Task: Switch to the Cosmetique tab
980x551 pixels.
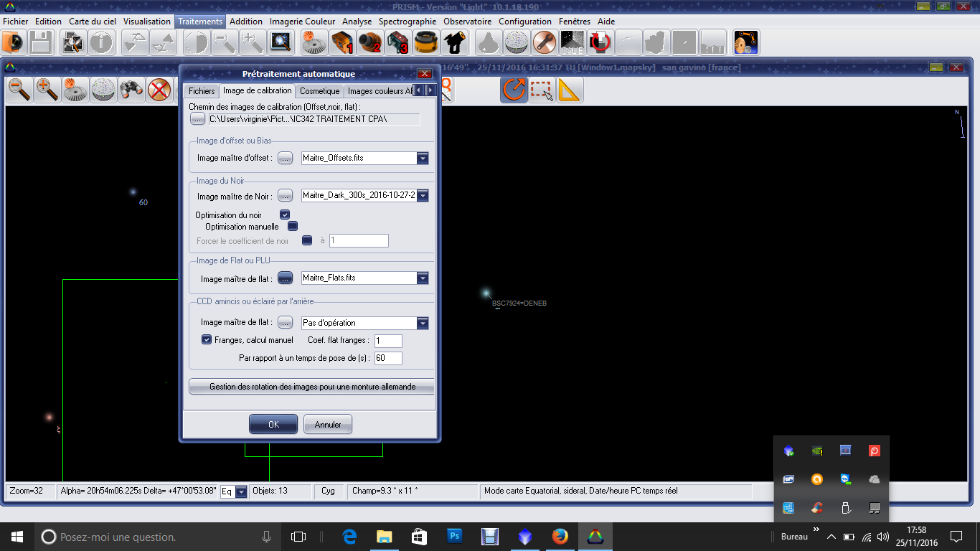Action: (319, 91)
